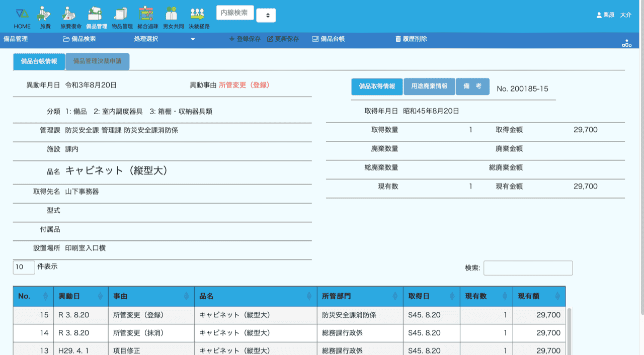644x355 pixels.
Task: Click the 検索 table search field
Action: click(x=528, y=268)
